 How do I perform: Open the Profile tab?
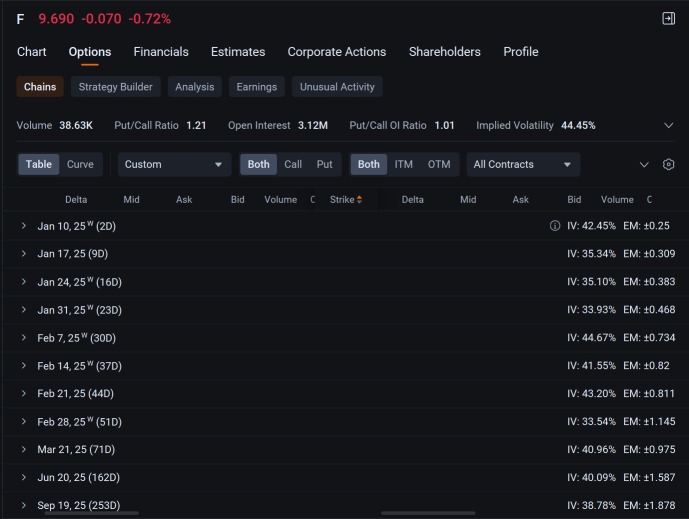pyautogui.click(x=521, y=52)
